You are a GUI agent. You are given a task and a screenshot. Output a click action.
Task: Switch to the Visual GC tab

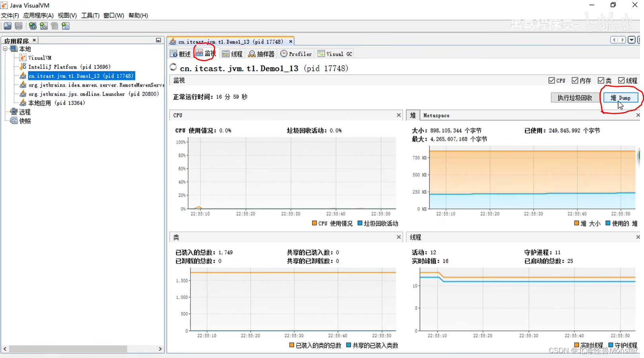pyautogui.click(x=335, y=54)
